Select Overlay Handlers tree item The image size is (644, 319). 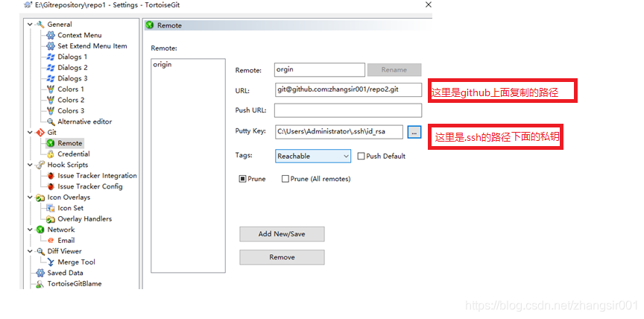(85, 219)
